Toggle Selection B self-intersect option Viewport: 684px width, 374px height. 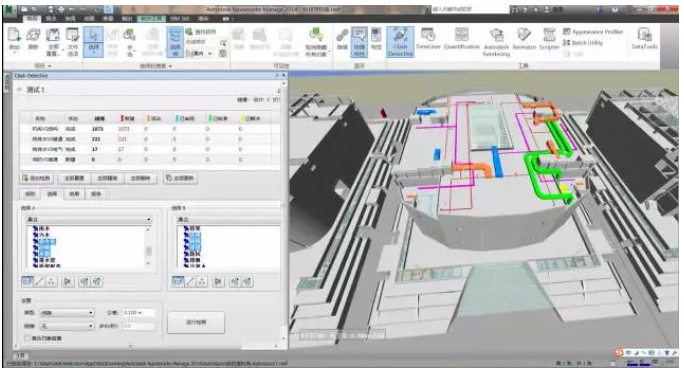[218, 281]
